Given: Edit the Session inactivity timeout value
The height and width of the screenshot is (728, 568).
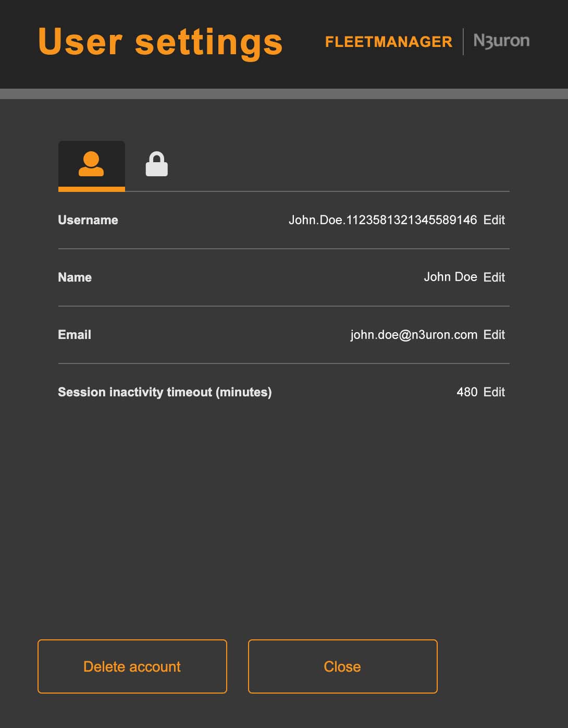Looking at the screenshot, I should (494, 392).
